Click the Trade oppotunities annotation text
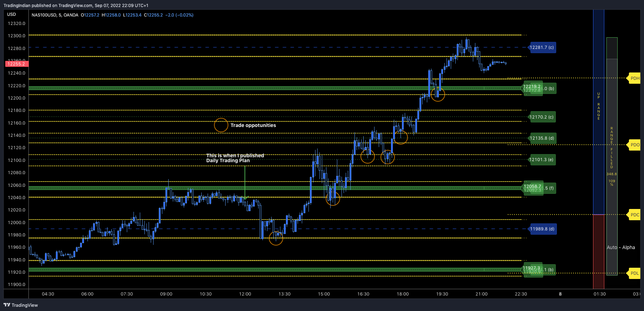This screenshot has height=311, width=644. [253, 125]
